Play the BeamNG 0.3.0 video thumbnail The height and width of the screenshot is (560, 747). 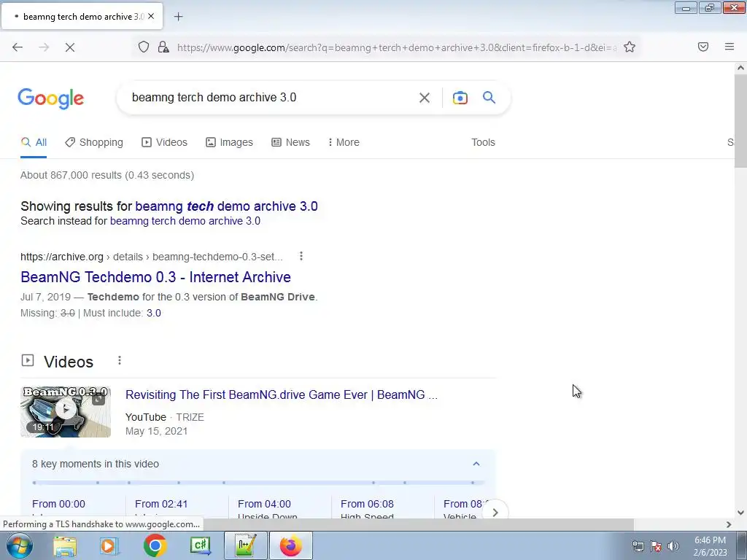click(66, 412)
